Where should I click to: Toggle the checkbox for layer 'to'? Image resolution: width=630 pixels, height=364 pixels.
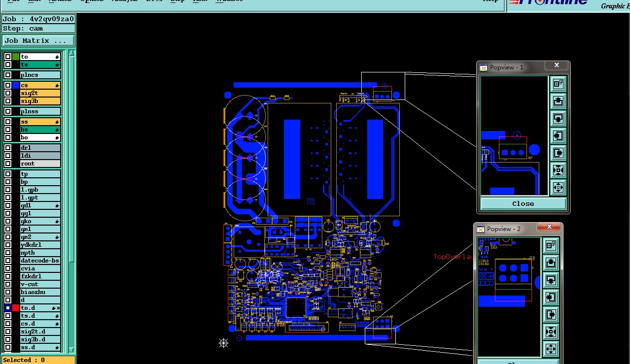(8, 57)
